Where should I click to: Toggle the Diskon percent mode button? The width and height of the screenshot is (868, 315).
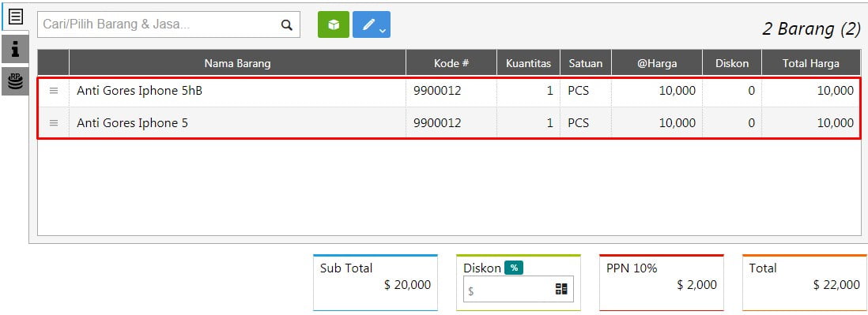514,268
